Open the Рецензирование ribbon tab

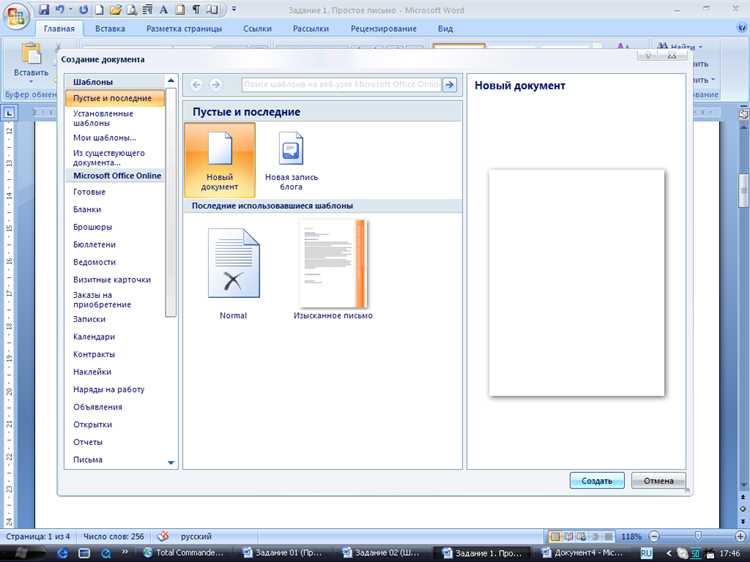coord(384,29)
